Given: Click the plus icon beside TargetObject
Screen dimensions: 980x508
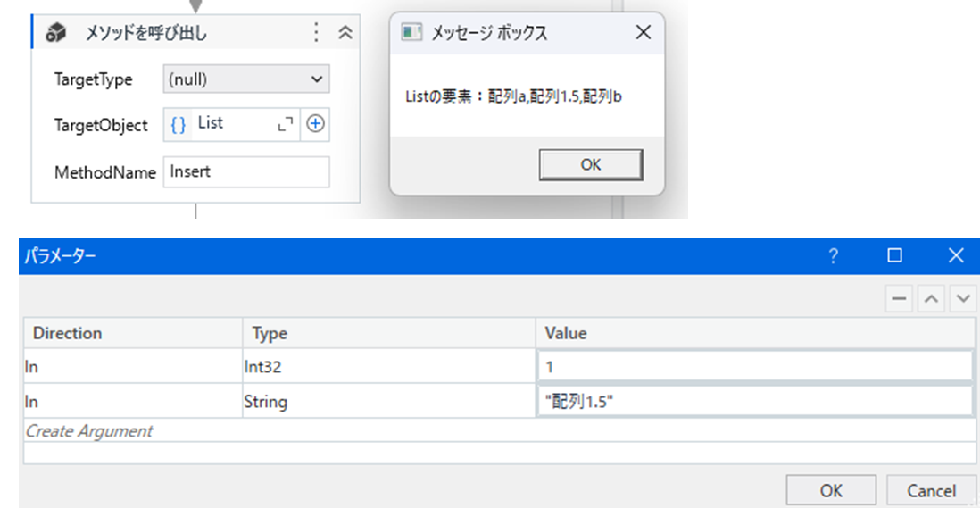Looking at the screenshot, I should 315,125.
